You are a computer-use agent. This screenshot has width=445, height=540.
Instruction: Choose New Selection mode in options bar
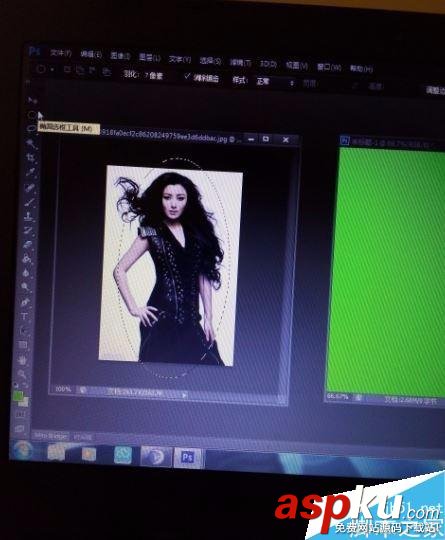tap(68, 70)
